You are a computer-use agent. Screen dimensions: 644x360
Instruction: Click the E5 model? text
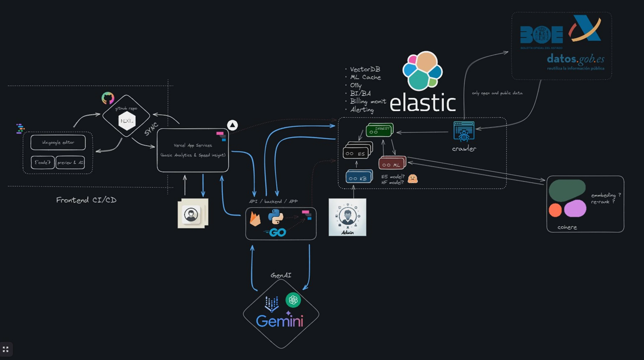pos(393,177)
